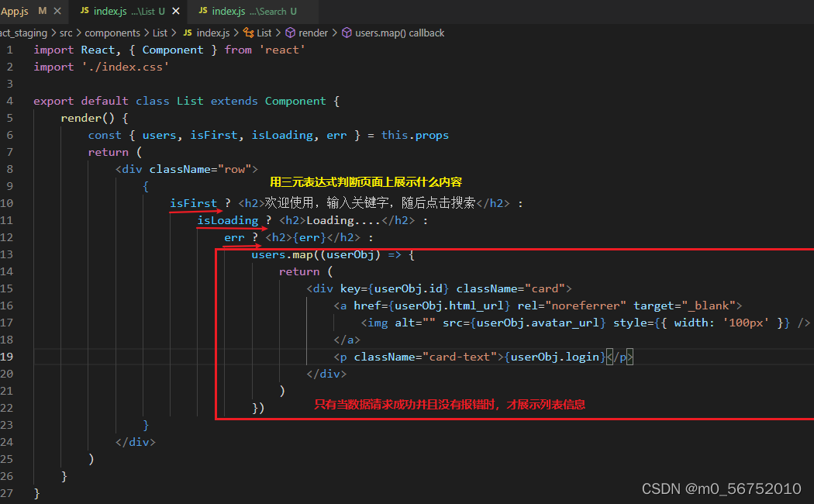Click '{userObj.login}' expression
This screenshot has height=504, width=814.
(555, 357)
